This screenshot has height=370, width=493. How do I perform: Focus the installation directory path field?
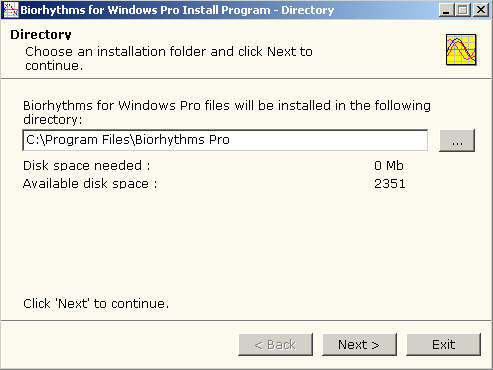[225, 140]
